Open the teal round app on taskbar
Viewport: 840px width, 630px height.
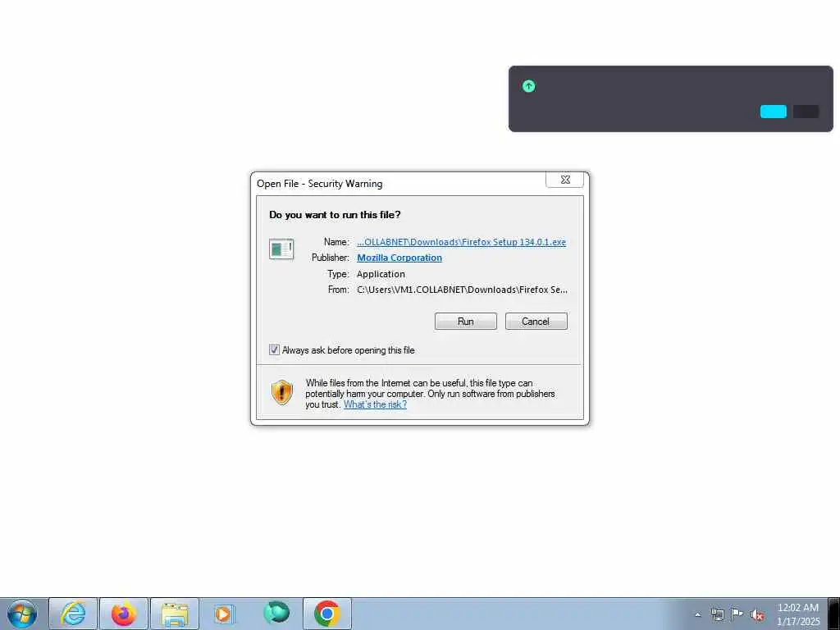[276, 613]
